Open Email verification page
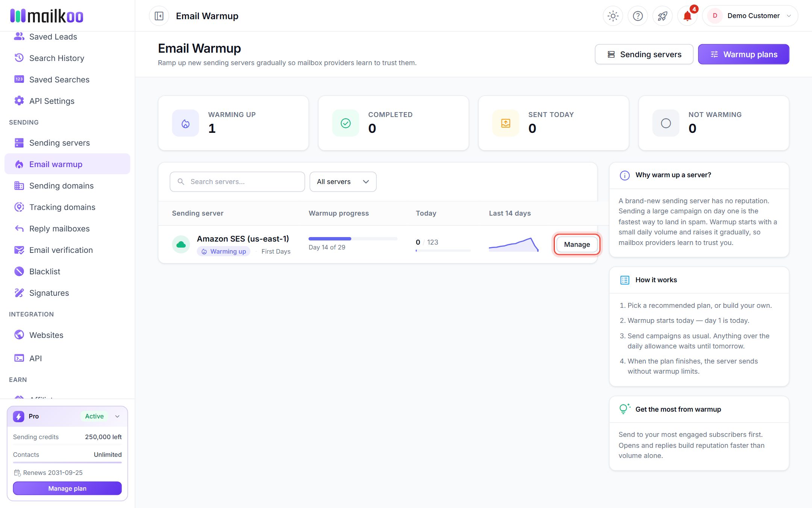 [x=68, y=250]
